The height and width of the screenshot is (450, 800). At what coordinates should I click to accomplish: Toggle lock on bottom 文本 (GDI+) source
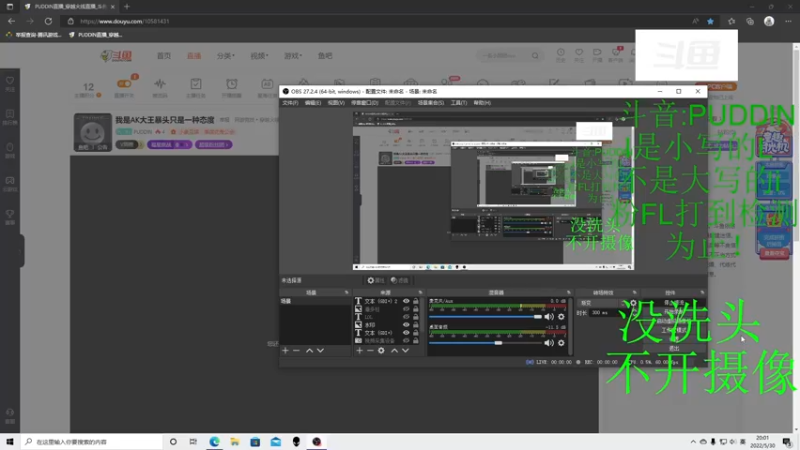(416, 333)
